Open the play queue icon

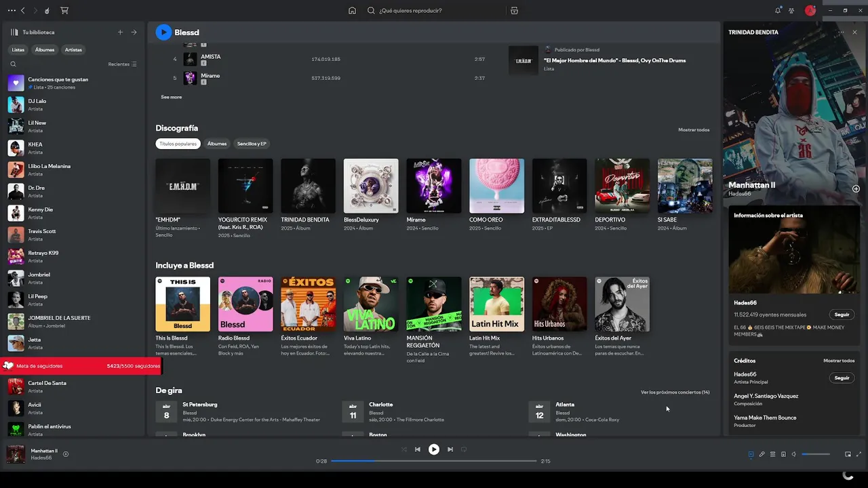772,454
